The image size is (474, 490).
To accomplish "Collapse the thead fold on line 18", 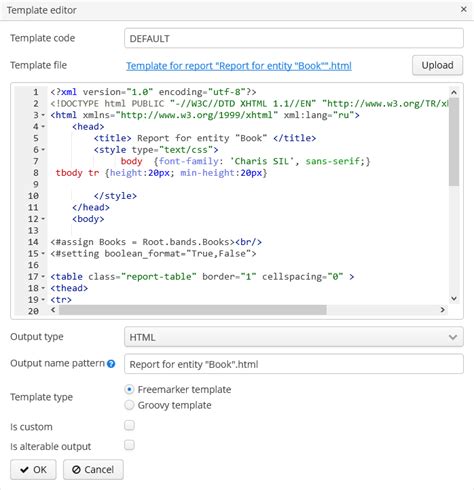I will (43, 288).
